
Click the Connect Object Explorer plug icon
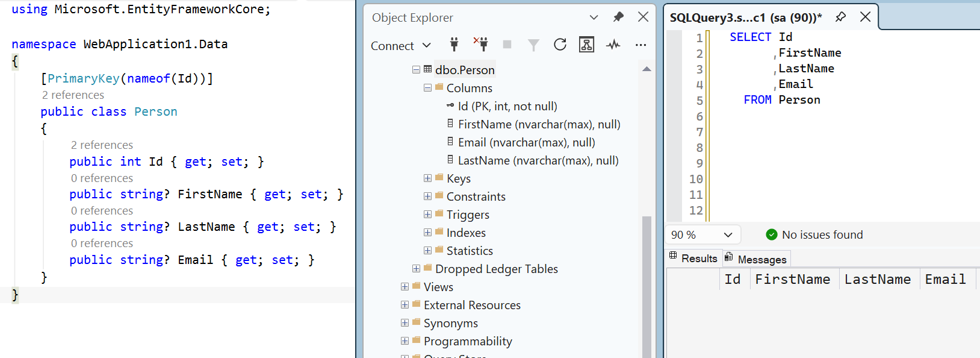pyautogui.click(x=454, y=44)
